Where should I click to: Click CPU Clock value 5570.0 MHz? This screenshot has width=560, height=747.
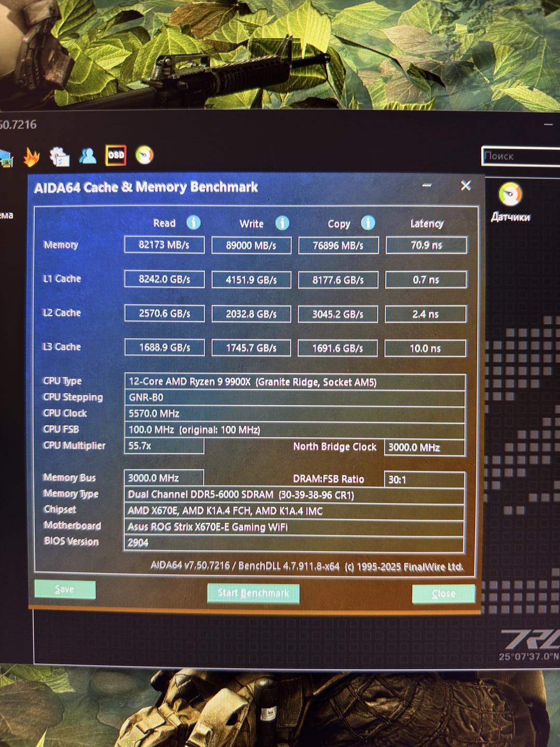[x=295, y=414]
